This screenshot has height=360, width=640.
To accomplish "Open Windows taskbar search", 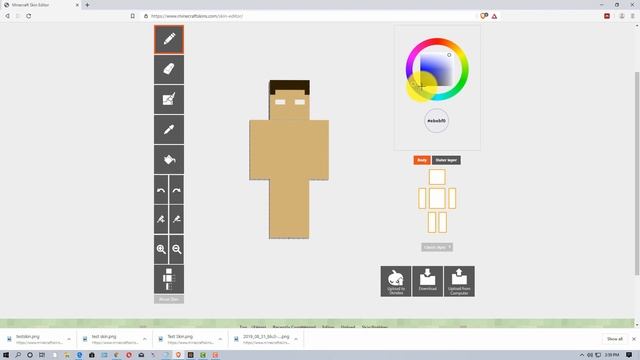I will tap(18, 355).
